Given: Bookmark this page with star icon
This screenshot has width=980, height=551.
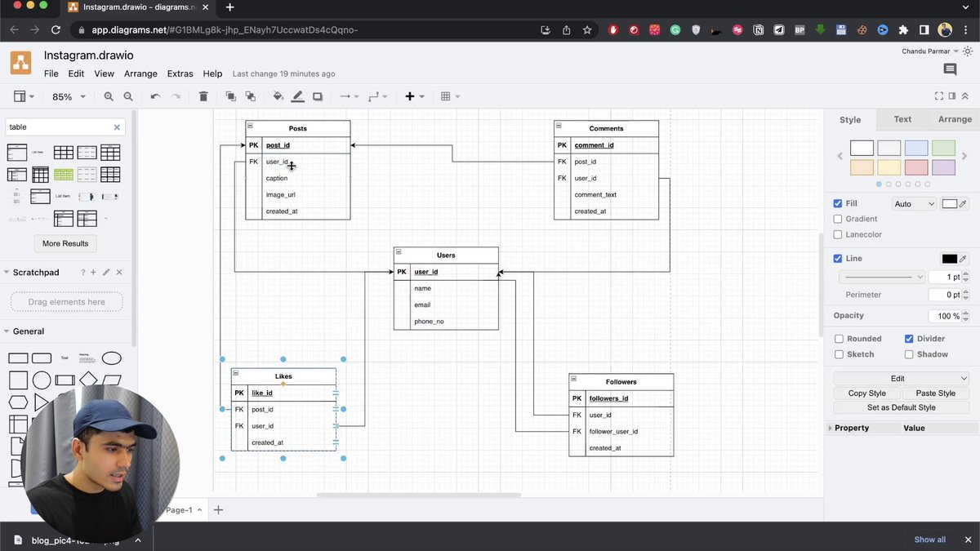Looking at the screenshot, I should pyautogui.click(x=587, y=30).
